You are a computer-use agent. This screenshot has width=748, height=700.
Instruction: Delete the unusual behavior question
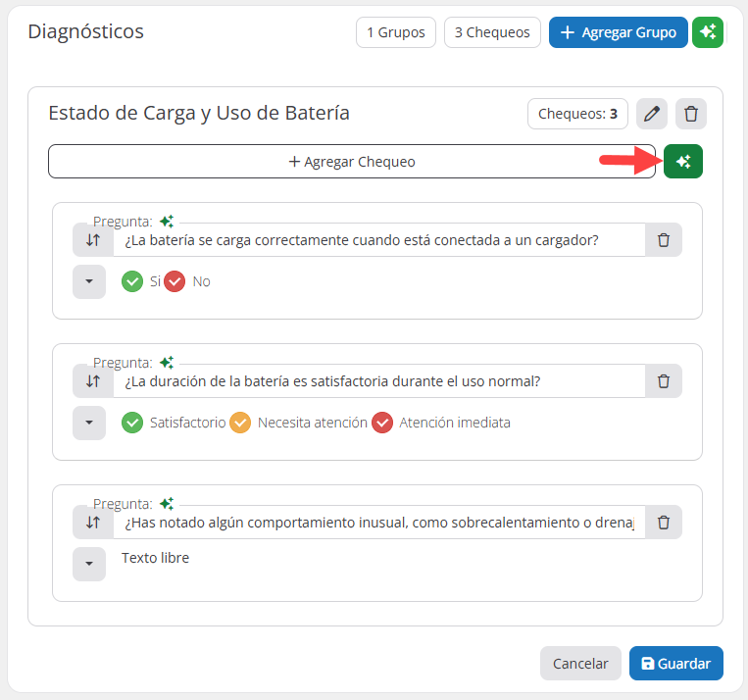664,523
